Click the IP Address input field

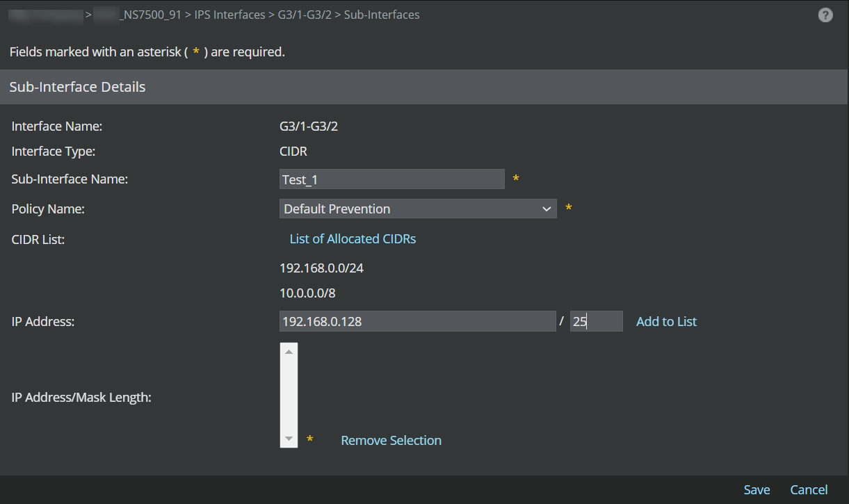tap(417, 321)
